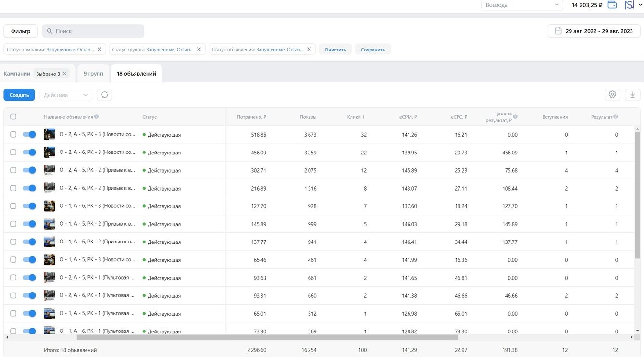Open table settings gear icon
The width and height of the screenshot is (644, 357).
[x=612, y=95]
